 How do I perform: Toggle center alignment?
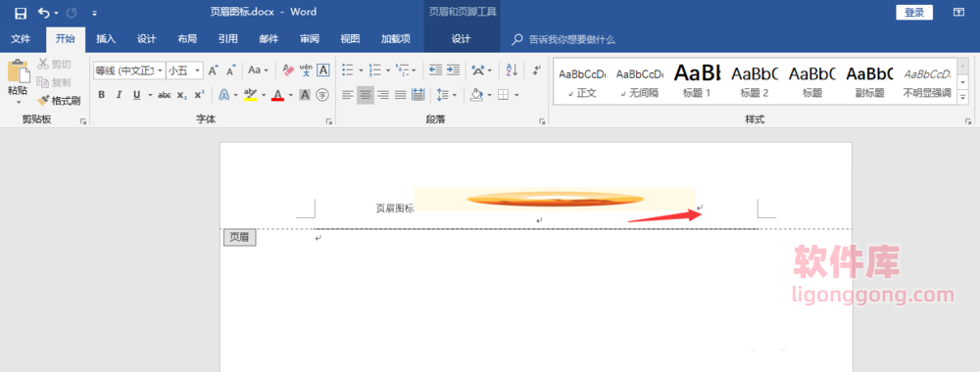click(366, 95)
